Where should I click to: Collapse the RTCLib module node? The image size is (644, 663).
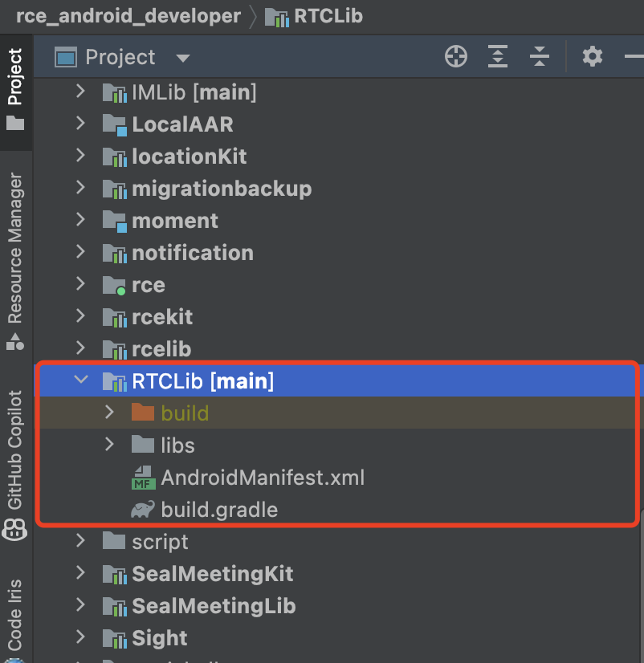click(80, 380)
